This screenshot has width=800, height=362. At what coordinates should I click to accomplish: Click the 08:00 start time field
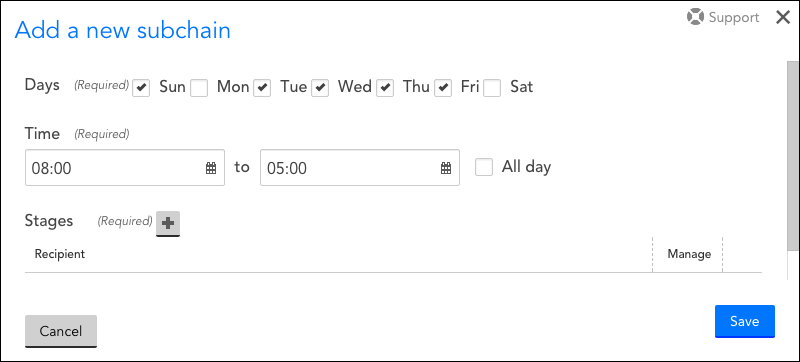pyautogui.click(x=125, y=168)
